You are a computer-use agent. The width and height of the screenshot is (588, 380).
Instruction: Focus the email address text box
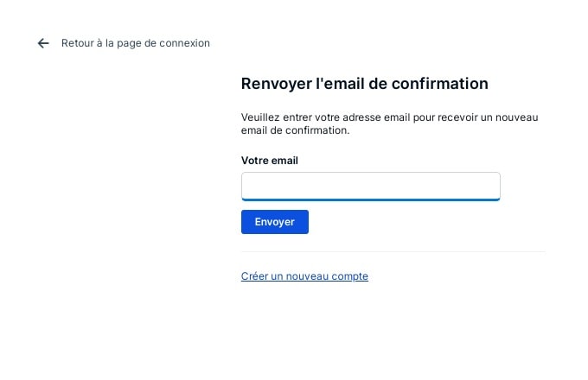click(370, 186)
